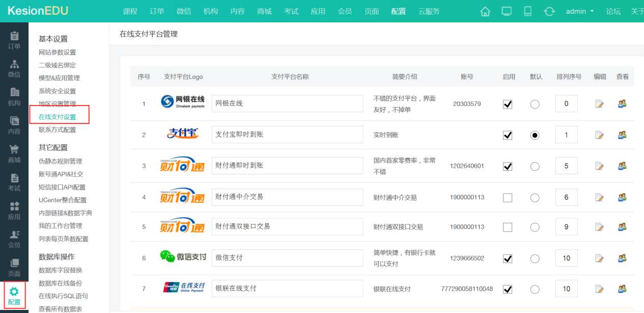This screenshot has height=313, width=644.
Task: Open the admin account dropdown
Action: [x=579, y=11]
